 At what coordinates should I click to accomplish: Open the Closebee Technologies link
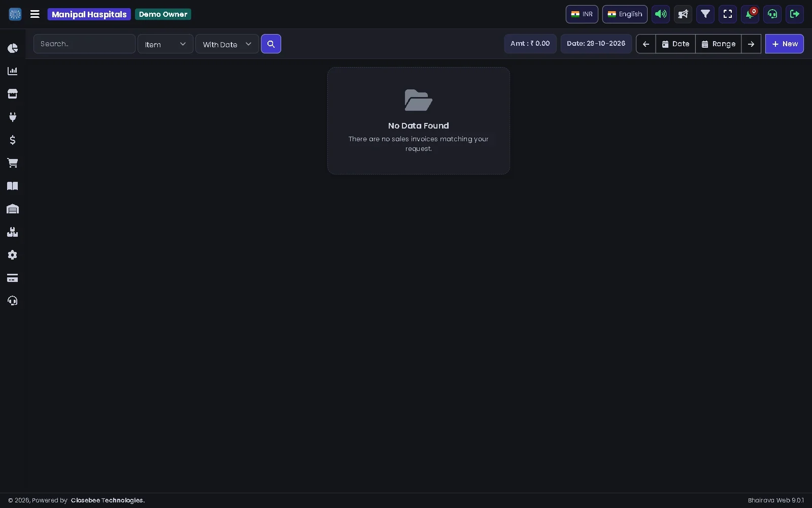tap(108, 500)
